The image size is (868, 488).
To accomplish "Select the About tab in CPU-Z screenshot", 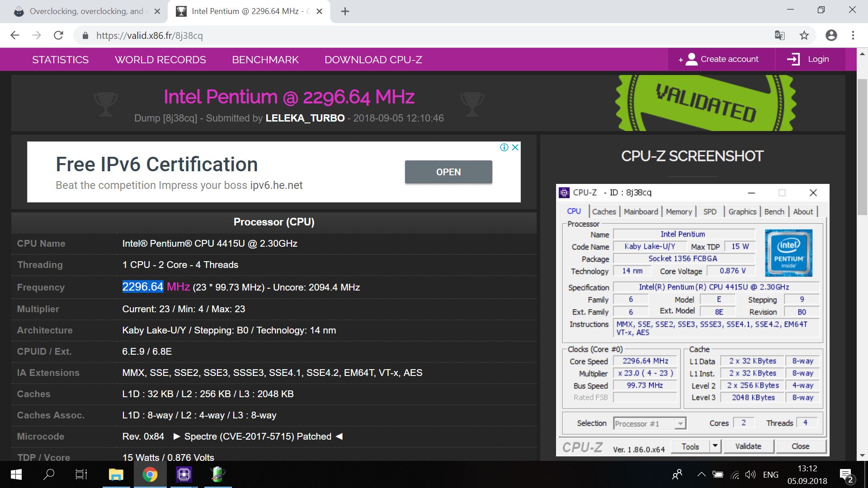I will [x=803, y=211].
